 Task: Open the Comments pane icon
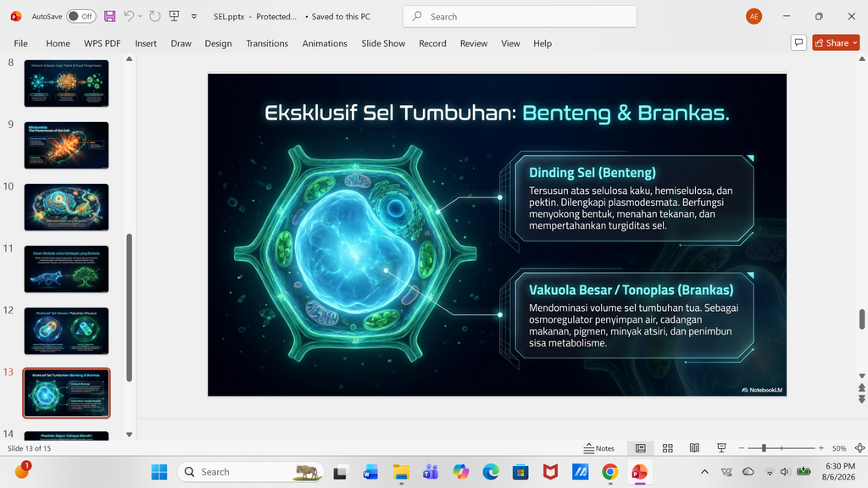798,42
